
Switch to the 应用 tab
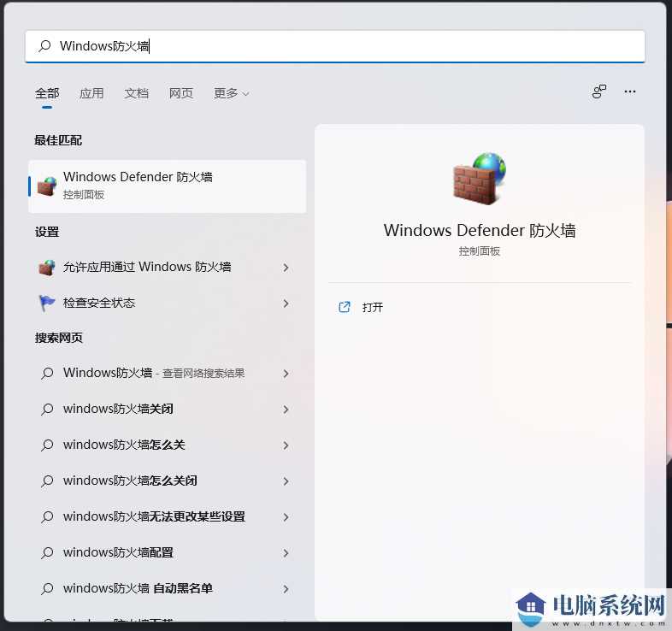91,93
